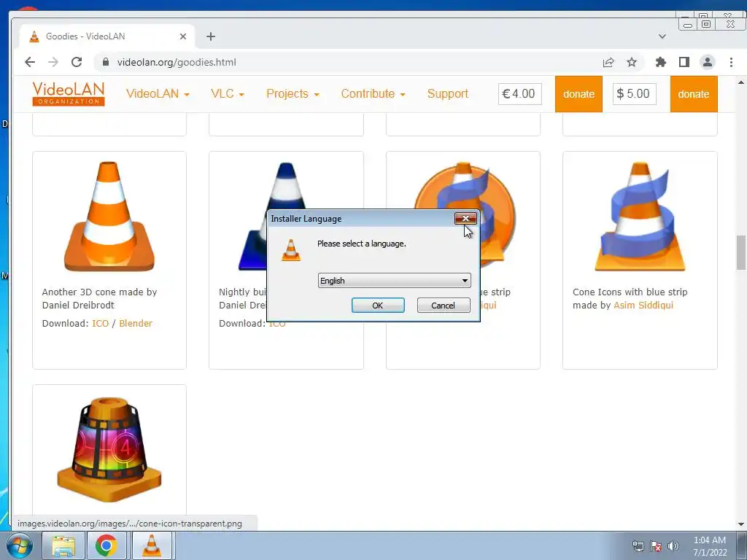This screenshot has height=560, width=747.
Task: Click the VLC cone icon in dialog
Action: pos(291,250)
